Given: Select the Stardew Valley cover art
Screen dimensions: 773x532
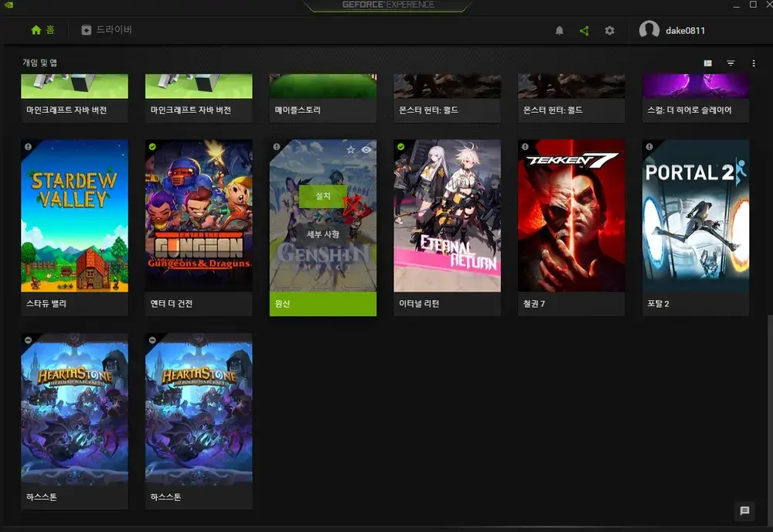Looking at the screenshot, I should (x=74, y=216).
